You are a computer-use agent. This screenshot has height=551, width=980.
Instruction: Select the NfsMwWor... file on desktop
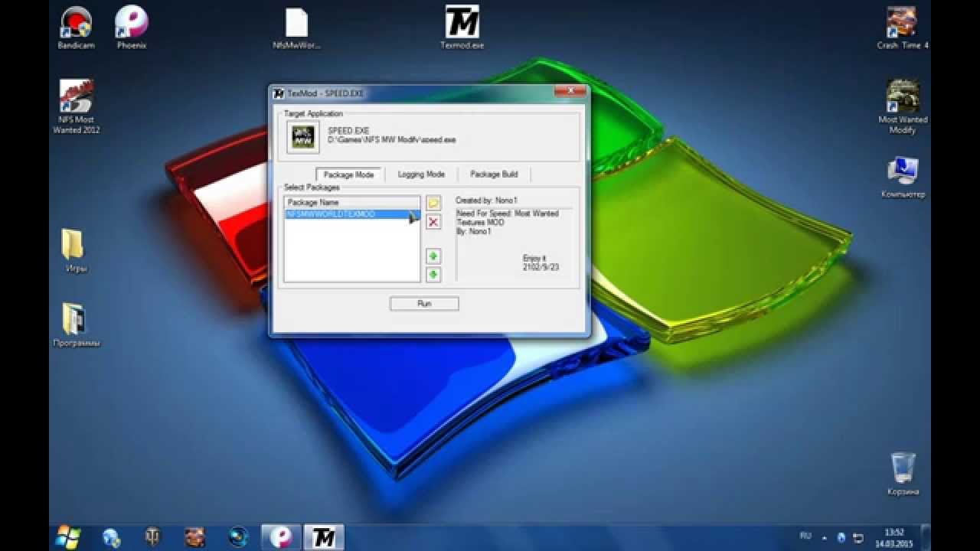point(296,28)
